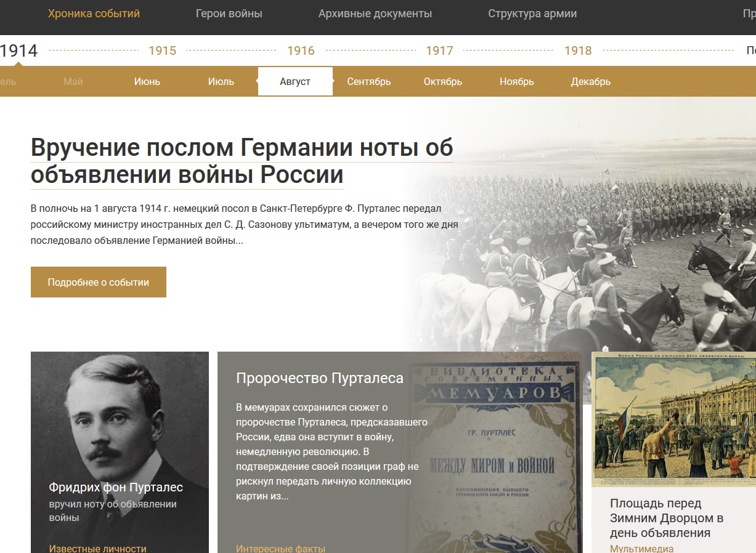Go to the Сентябрь month tab

tap(369, 81)
